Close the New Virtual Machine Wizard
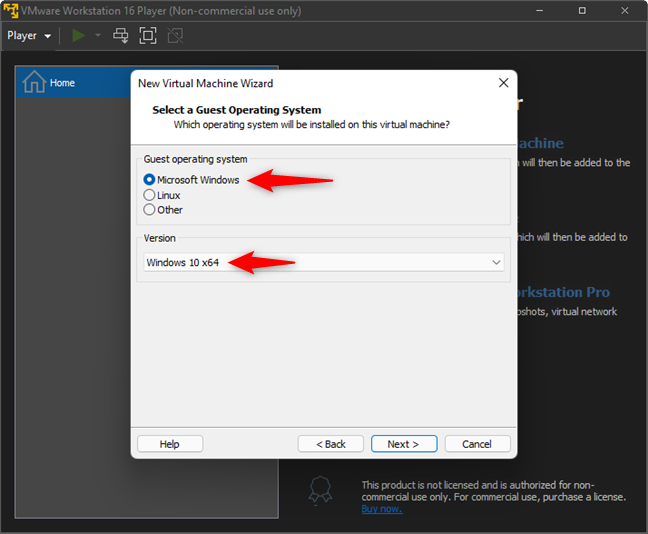Screen dimensions: 648x534 coord(503,83)
